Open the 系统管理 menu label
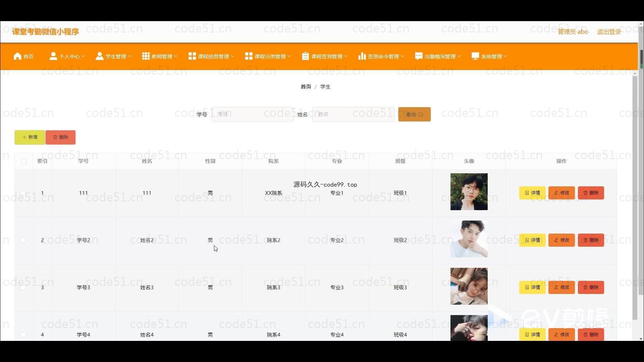 point(492,57)
